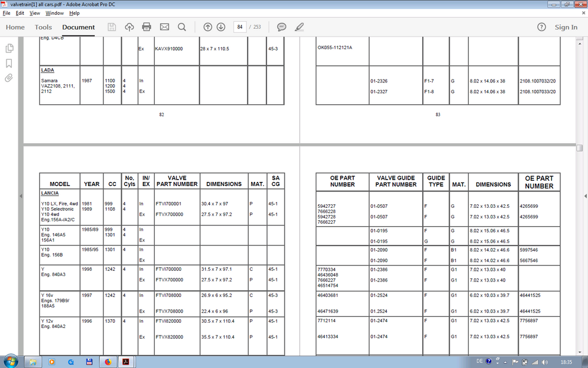
Task: Click valve part number FTVX820000
Action: (169, 337)
